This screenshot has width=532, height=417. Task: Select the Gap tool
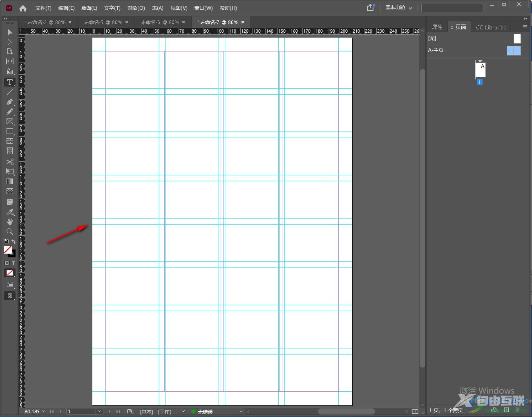(x=10, y=61)
